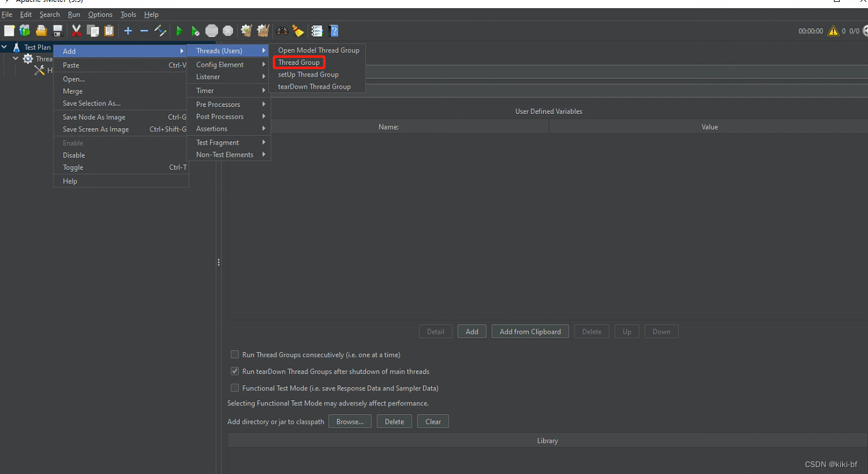Open the File menu in menu bar

7,14
